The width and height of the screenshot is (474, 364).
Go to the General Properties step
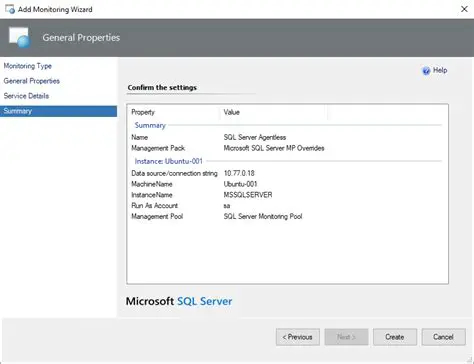[x=32, y=81]
